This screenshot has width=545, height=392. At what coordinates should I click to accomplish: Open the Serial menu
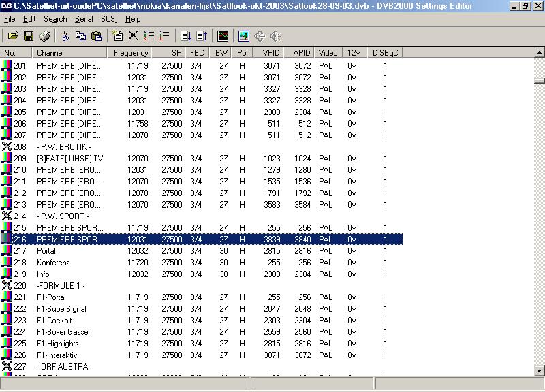84,19
